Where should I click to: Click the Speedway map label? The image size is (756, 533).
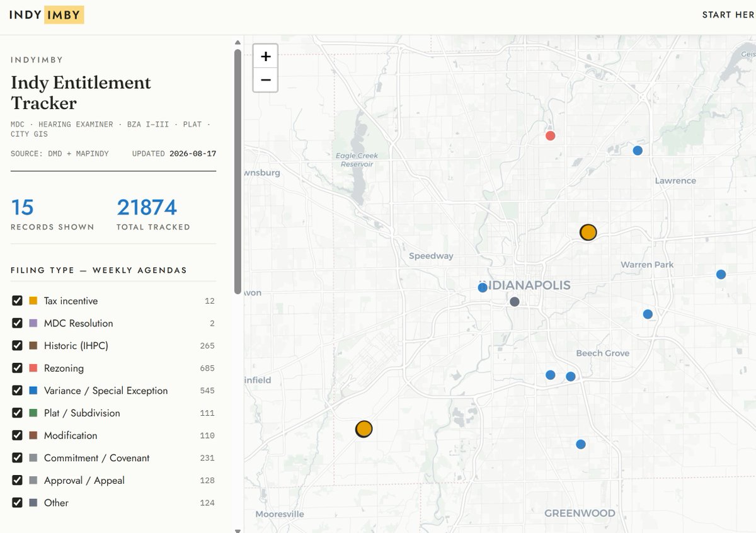[431, 256]
